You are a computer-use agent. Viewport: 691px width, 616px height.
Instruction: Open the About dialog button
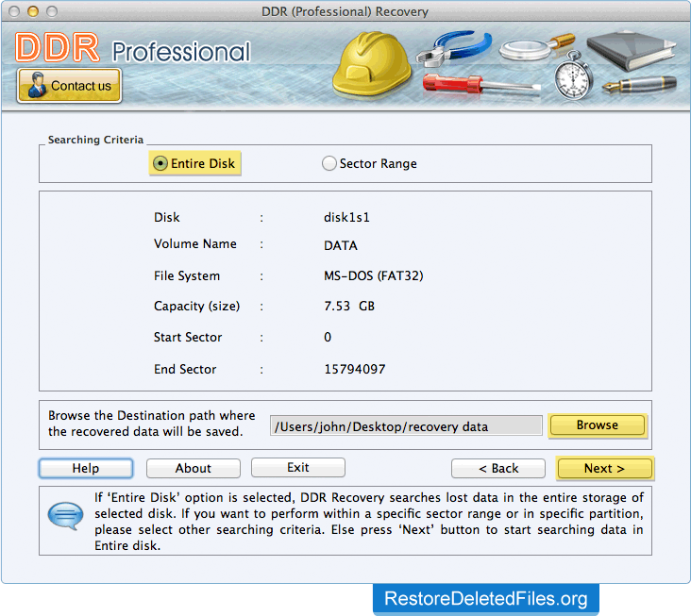[x=193, y=468]
